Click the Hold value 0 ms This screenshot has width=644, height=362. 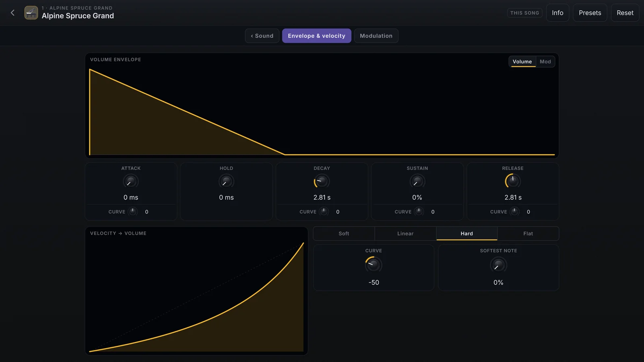[x=226, y=197]
